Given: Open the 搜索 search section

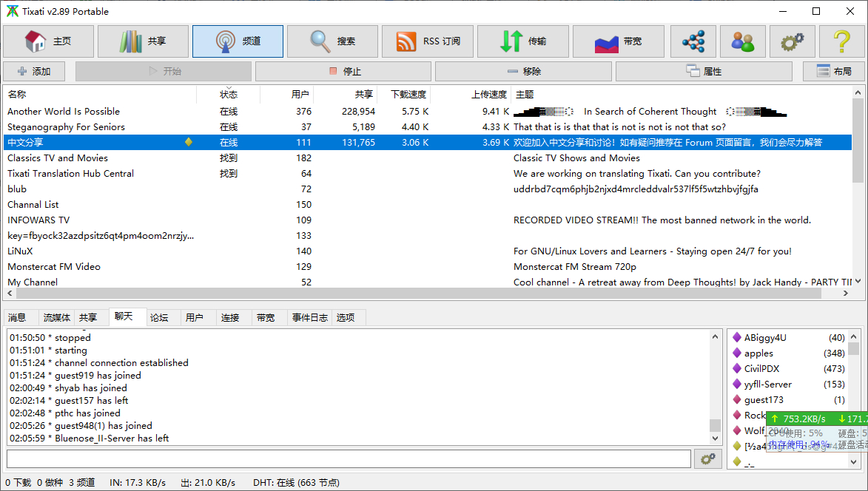Looking at the screenshot, I should (x=333, y=41).
